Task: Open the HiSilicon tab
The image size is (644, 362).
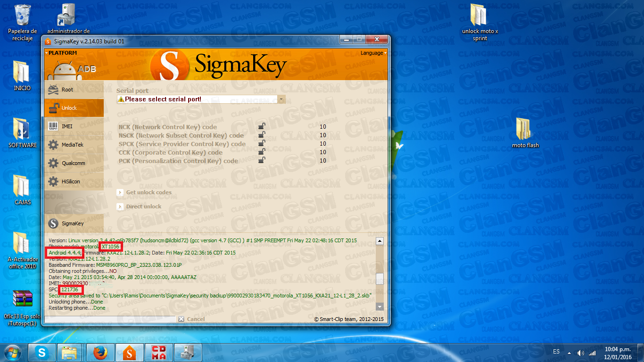Action: 74,181
